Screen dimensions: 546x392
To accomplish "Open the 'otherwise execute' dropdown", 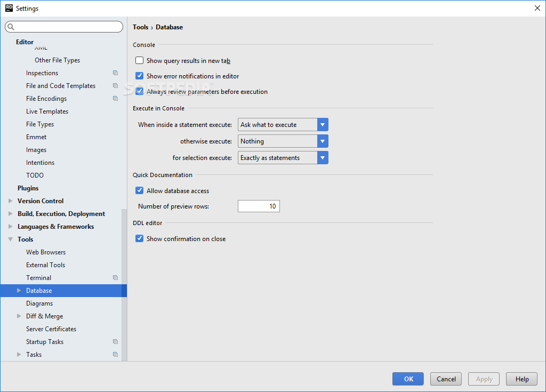I will pos(283,141).
